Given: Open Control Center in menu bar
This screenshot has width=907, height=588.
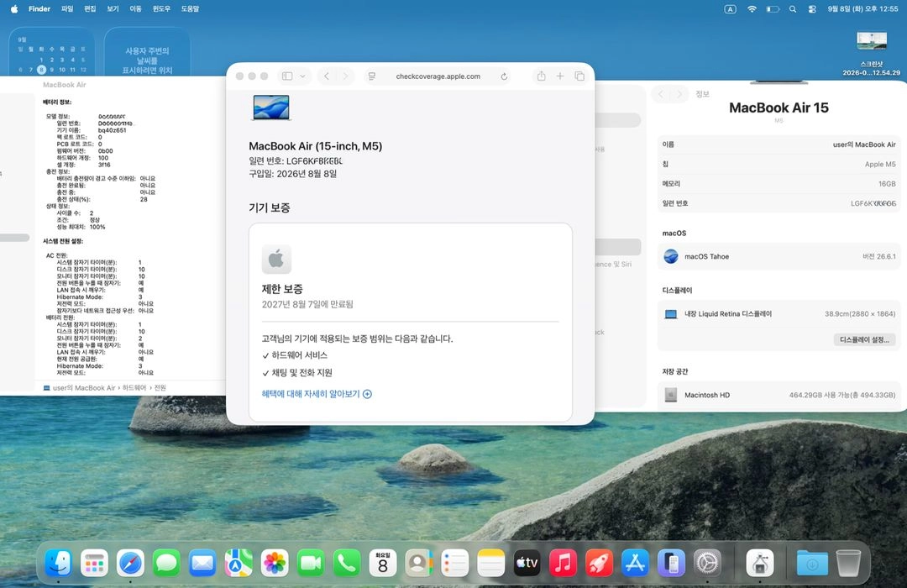Looking at the screenshot, I should (x=812, y=8).
